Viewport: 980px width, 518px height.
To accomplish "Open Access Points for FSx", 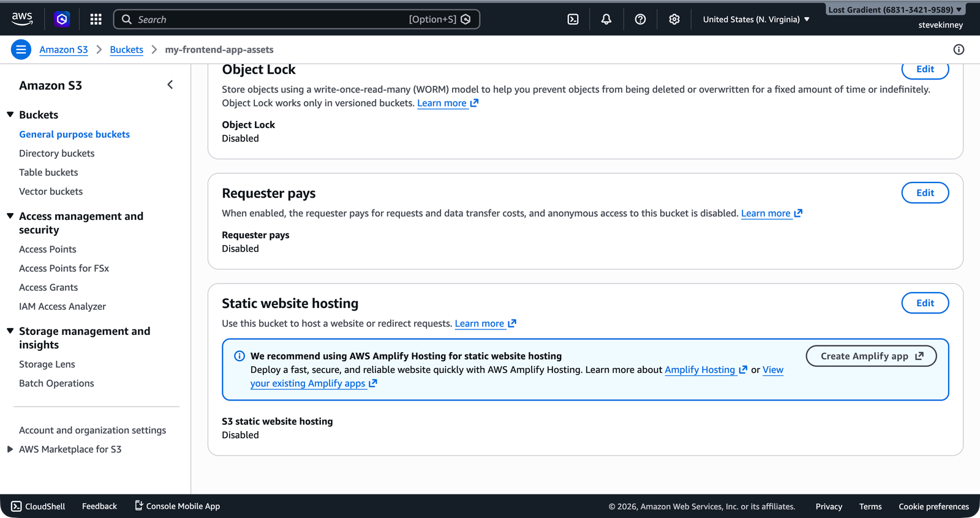I will (64, 268).
